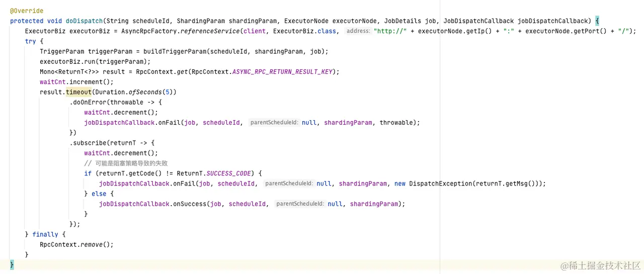Click the ofSeconds method call
This screenshot has width=644, height=274.
click(145, 92)
